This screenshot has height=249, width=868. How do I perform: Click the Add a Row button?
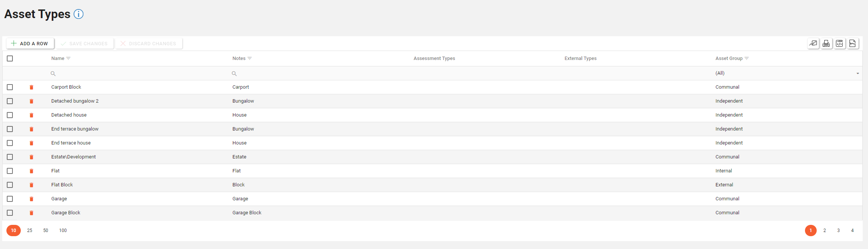[30, 44]
